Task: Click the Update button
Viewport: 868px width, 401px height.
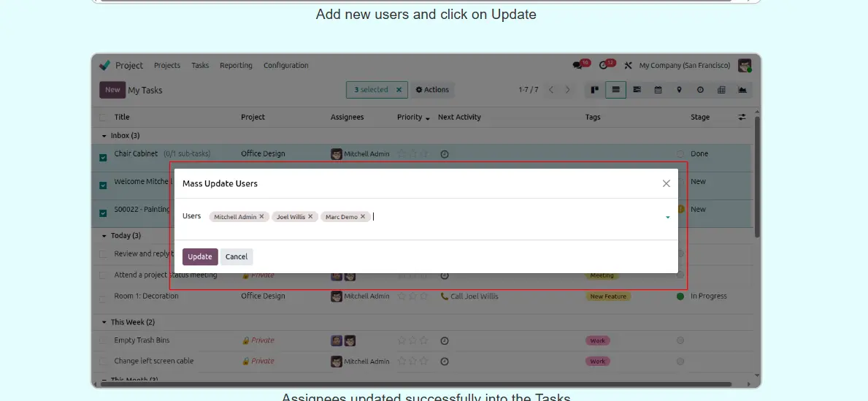Action: pyautogui.click(x=200, y=256)
